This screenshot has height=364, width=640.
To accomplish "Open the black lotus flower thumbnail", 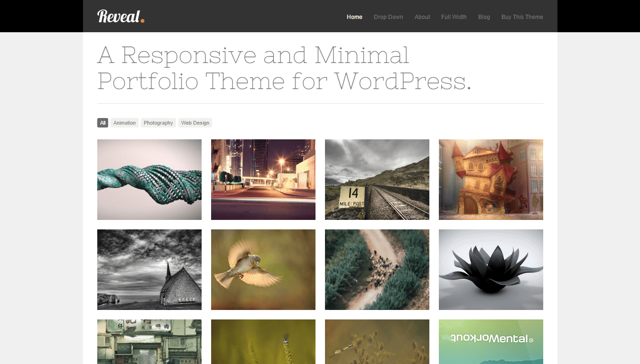I will coord(491,270).
